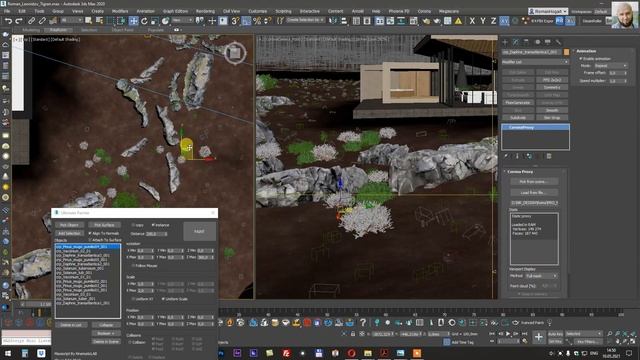
Task: Toggle the Percent Snap icon
Action: (x=257, y=20)
